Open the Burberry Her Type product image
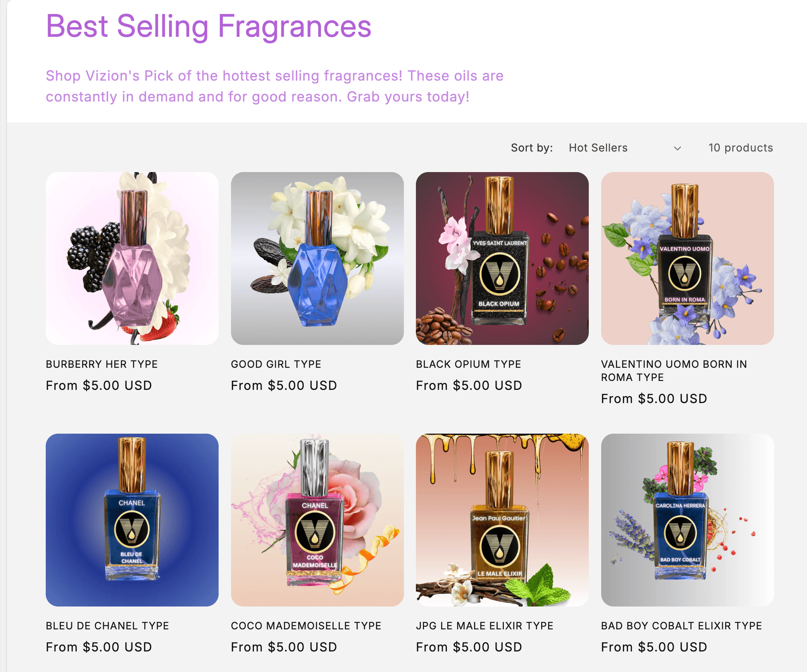Viewport: 807px width, 672px height. 132,258
